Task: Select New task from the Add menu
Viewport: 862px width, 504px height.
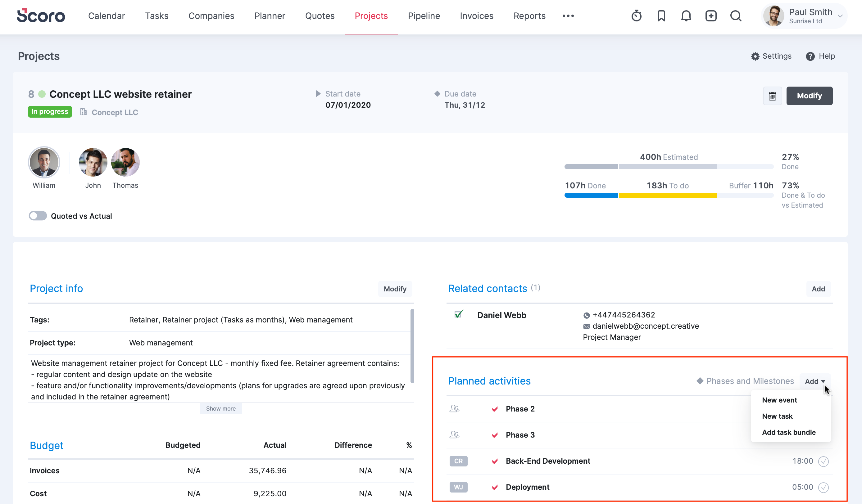Action: (777, 416)
